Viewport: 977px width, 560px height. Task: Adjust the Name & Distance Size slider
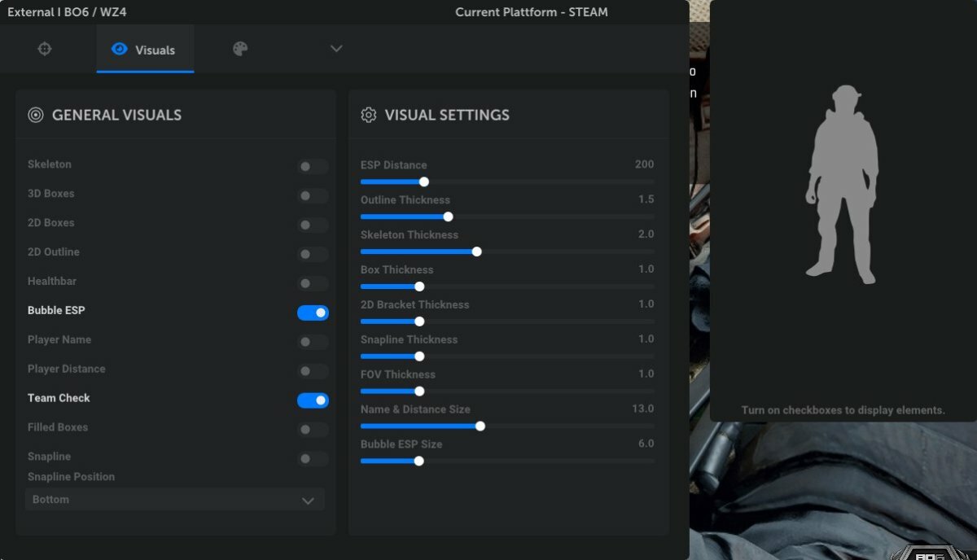tap(507, 426)
